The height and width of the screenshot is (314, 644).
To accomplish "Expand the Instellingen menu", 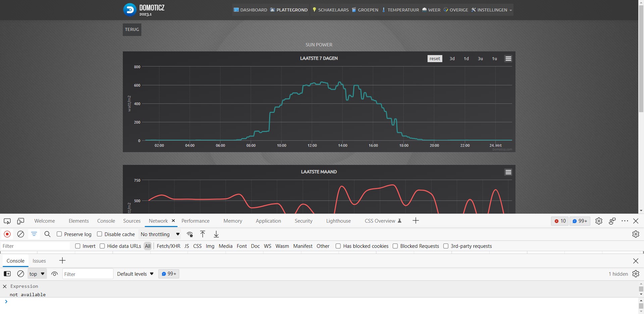I will click(x=492, y=10).
